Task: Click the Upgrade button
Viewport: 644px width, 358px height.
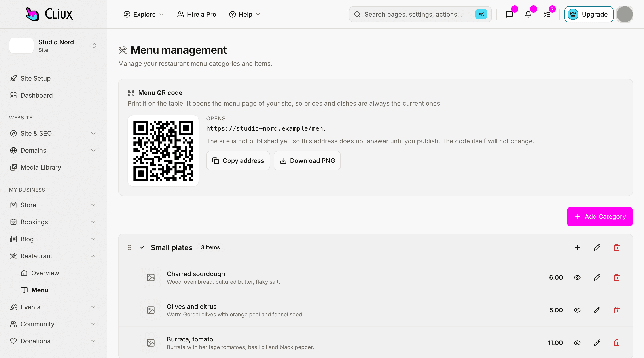Action: click(589, 14)
